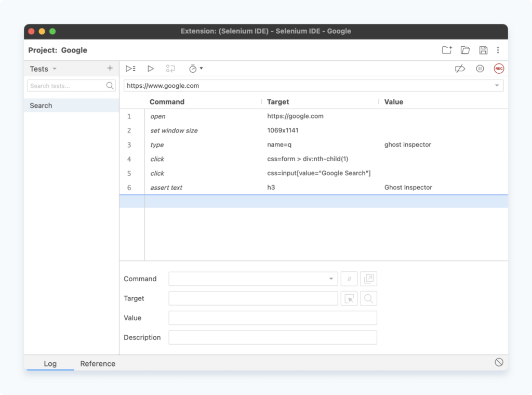Select the set window size row
Screen dimensions: 532x395
tap(313, 130)
